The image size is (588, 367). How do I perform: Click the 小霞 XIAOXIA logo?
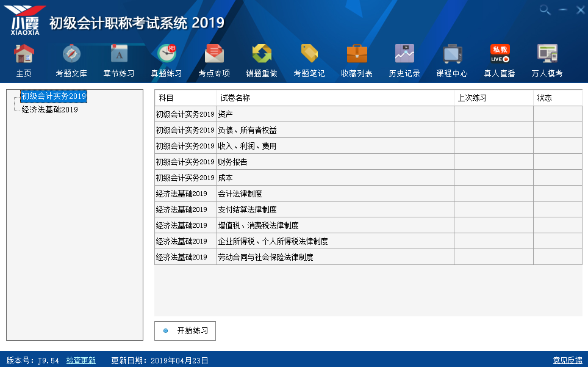[x=25, y=20]
